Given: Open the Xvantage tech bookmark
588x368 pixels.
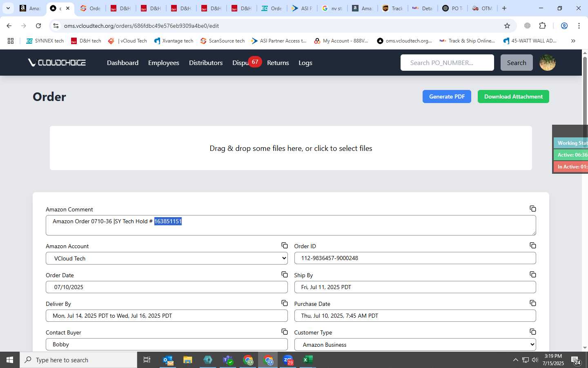Looking at the screenshot, I should coord(174,41).
